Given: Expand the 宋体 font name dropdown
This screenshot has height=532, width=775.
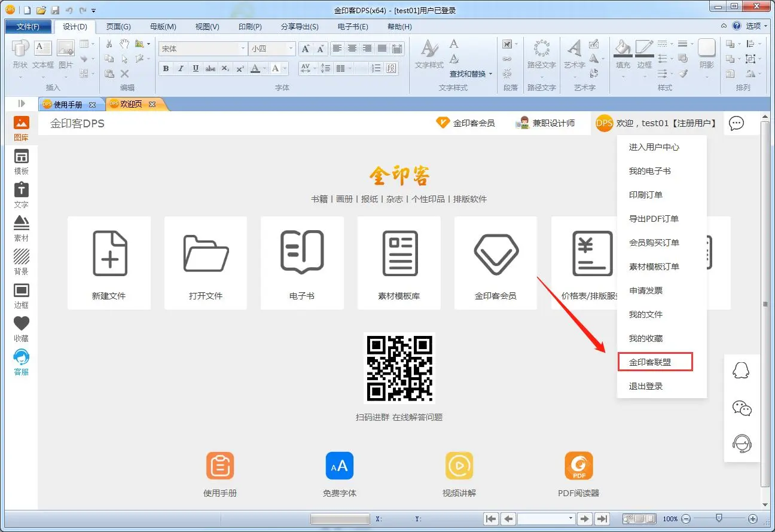Looking at the screenshot, I should click(x=243, y=49).
